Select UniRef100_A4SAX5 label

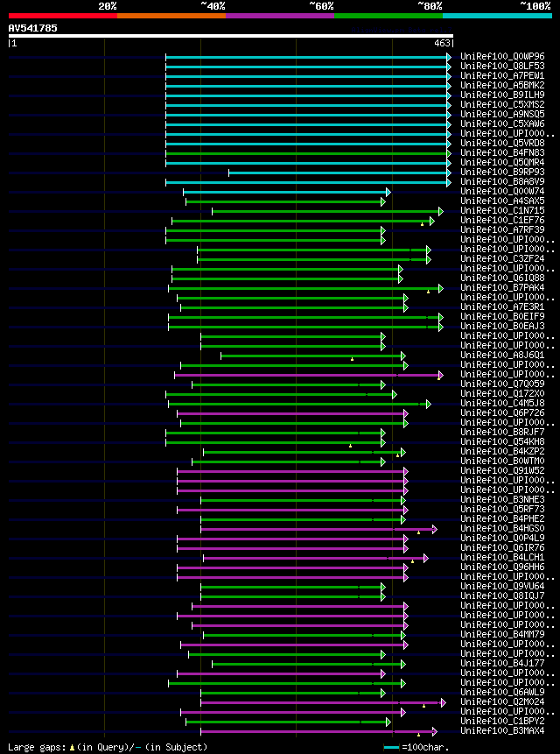[x=502, y=201]
